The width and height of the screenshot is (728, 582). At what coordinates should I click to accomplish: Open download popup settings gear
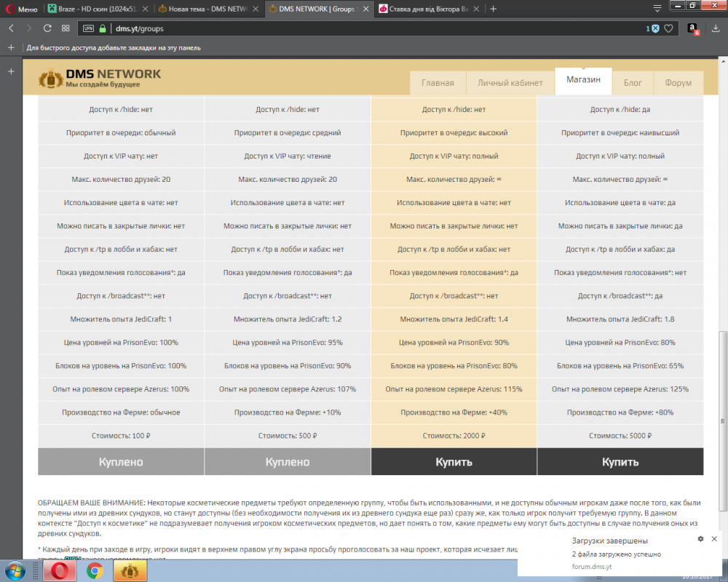coord(700,539)
